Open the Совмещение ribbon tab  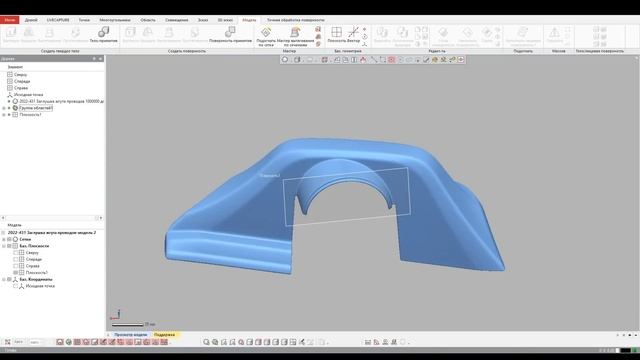point(177,20)
